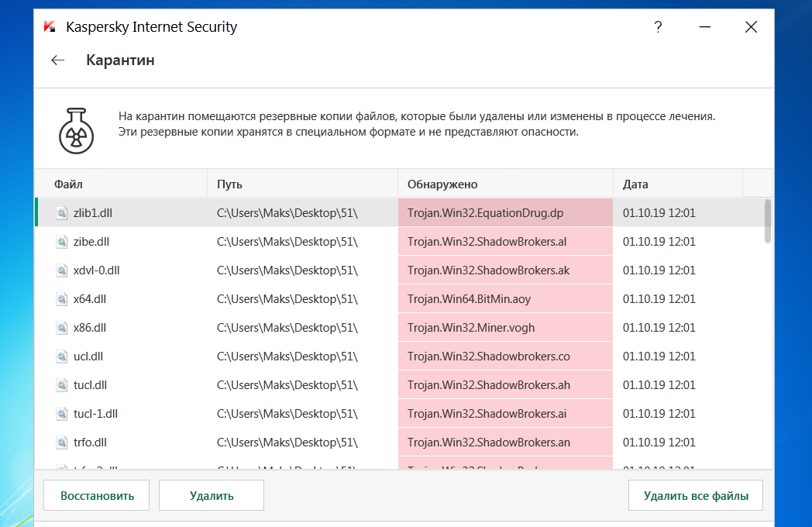Click the Kaspersky logo icon

pyautogui.click(x=50, y=27)
